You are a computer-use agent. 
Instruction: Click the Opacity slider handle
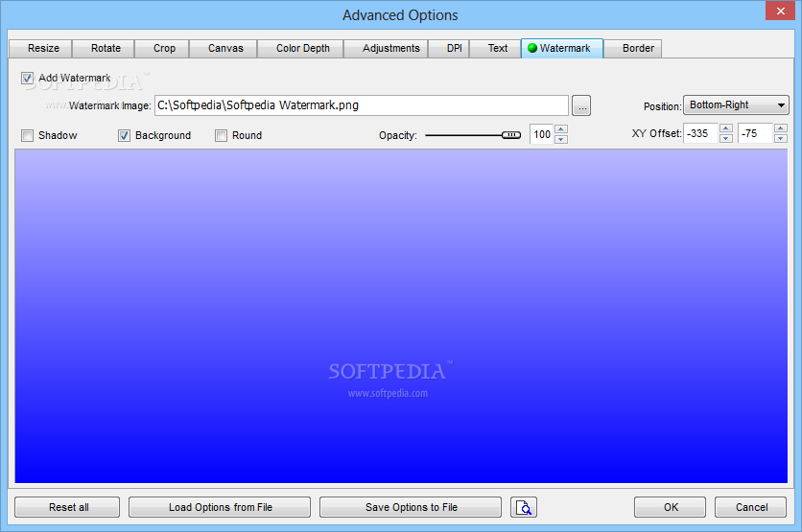click(511, 135)
